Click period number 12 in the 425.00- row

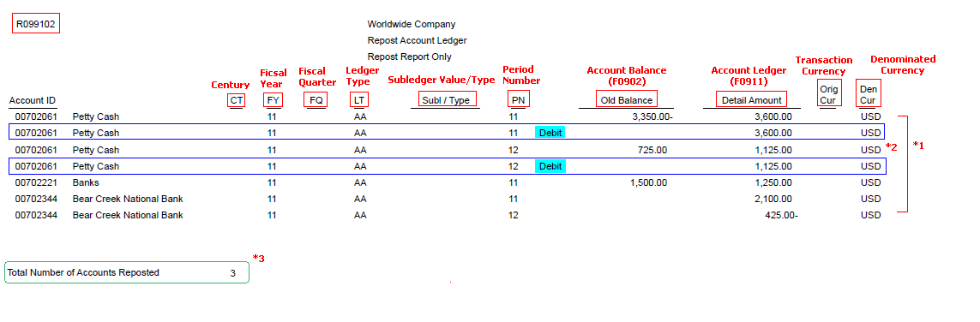(513, 215)
